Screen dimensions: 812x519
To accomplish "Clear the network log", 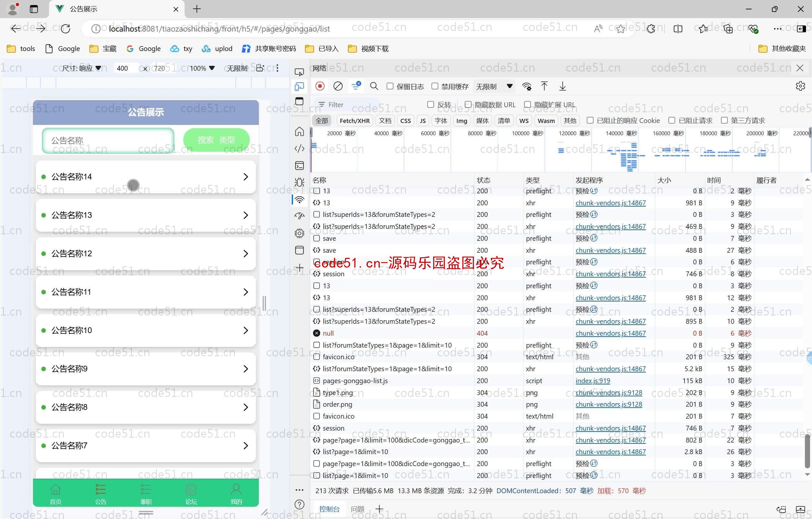I will (338, 86).
